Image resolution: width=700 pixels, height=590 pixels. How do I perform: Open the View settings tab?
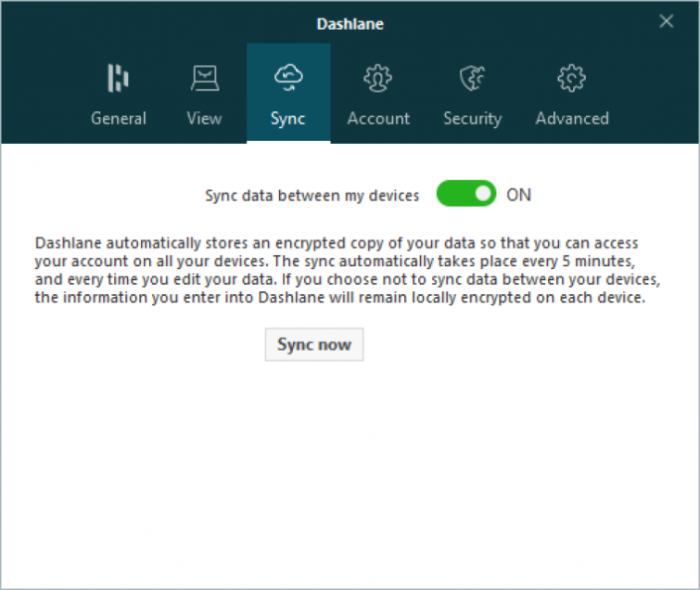(204, 94)
